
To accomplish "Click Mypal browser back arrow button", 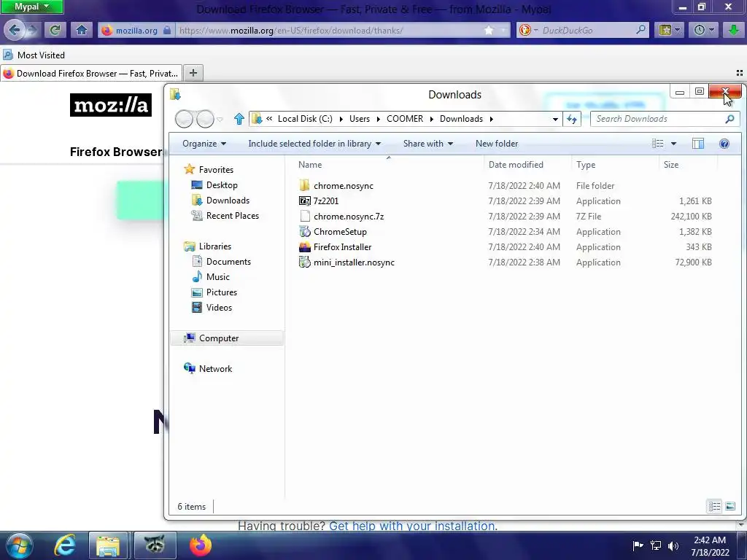I will click(15, 30).
